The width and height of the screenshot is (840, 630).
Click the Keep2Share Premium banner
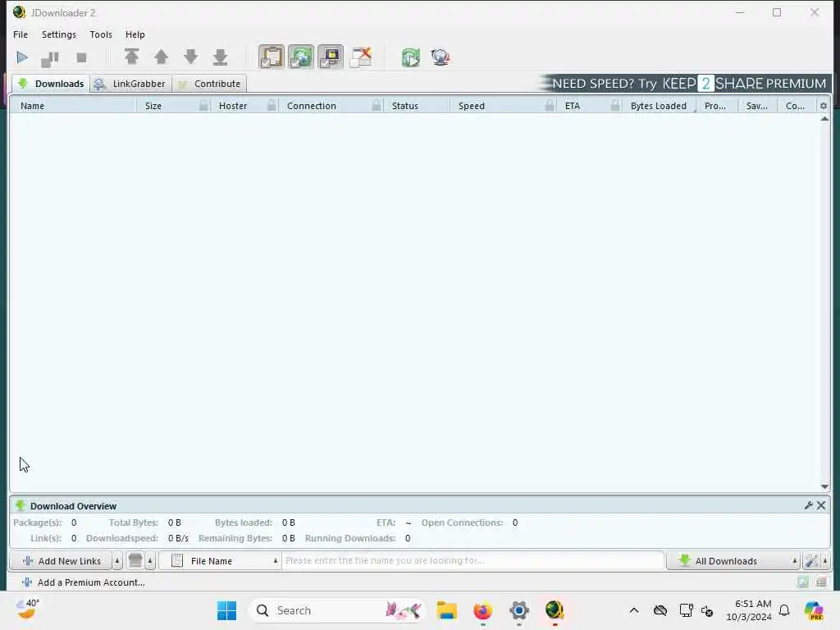[683, 84]
